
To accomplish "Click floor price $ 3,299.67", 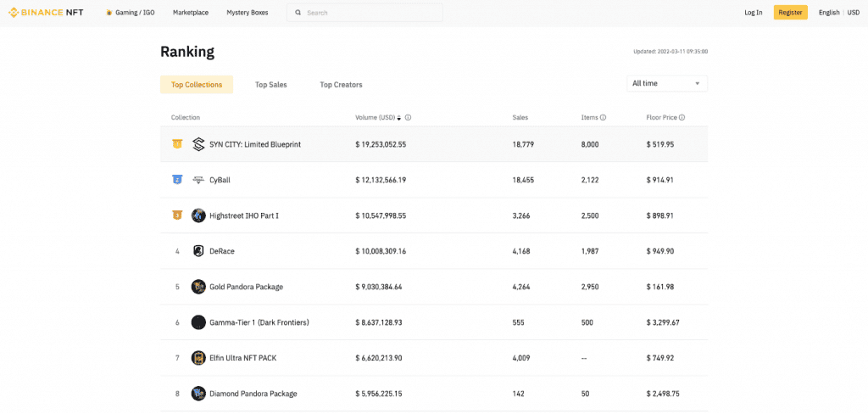I will tap(663, 322).
